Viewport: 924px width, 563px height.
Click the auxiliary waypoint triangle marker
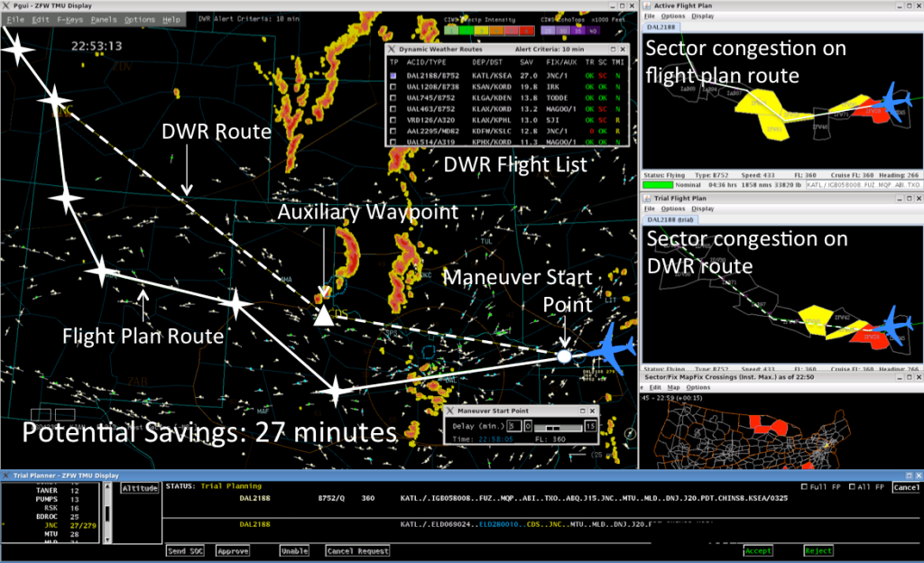coord(323,317)
